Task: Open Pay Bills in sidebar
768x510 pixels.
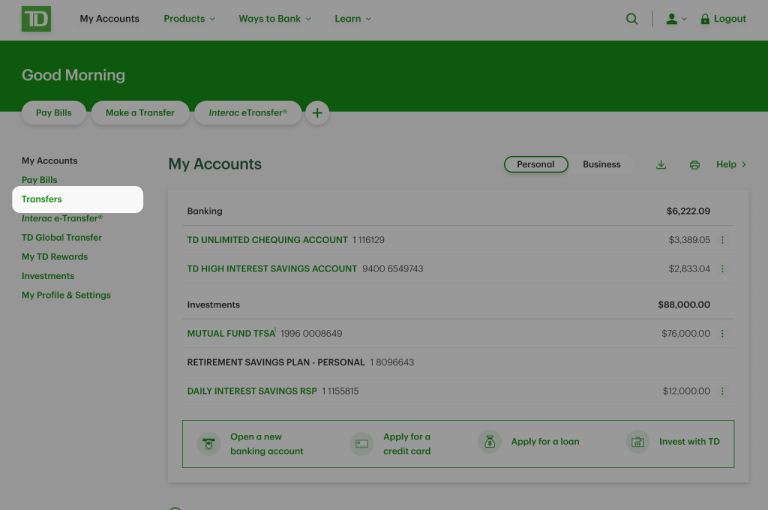Action: (x=39, y=180)
